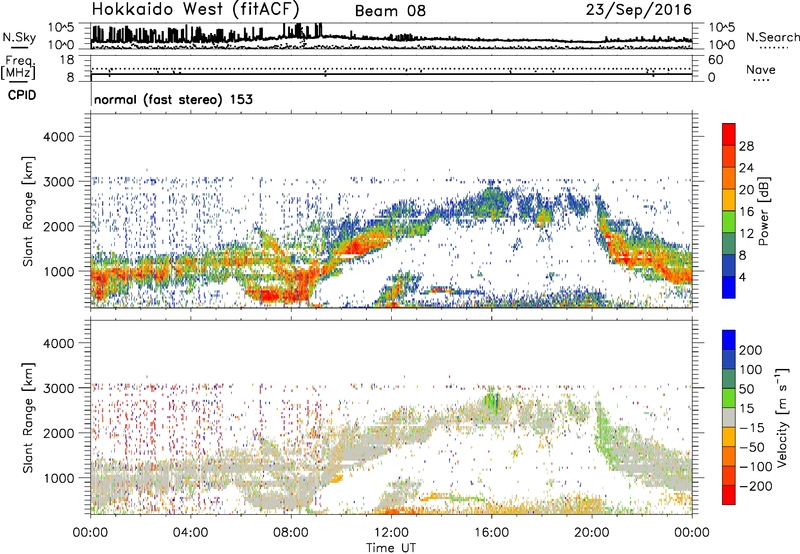
Task: Click the 'CPID' label
Action: 22,95
